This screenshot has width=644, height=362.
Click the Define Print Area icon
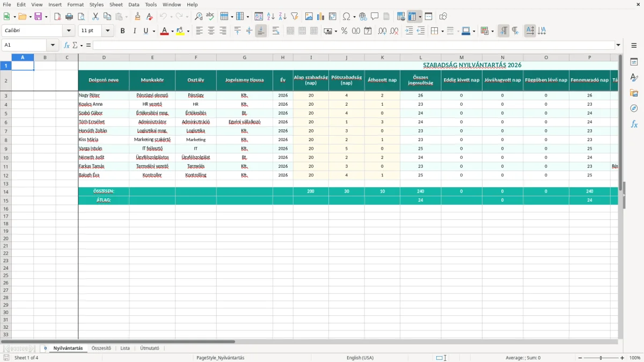point(401,17)
